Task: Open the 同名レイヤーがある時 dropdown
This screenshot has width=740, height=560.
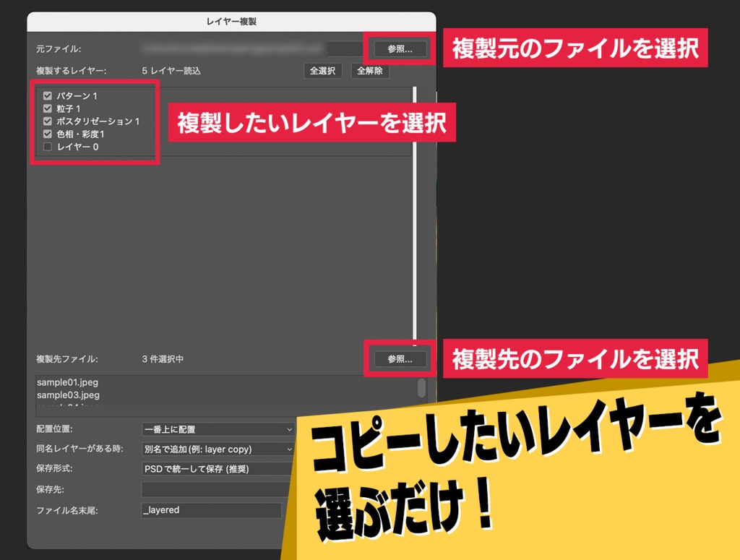Action: (218, 449)
